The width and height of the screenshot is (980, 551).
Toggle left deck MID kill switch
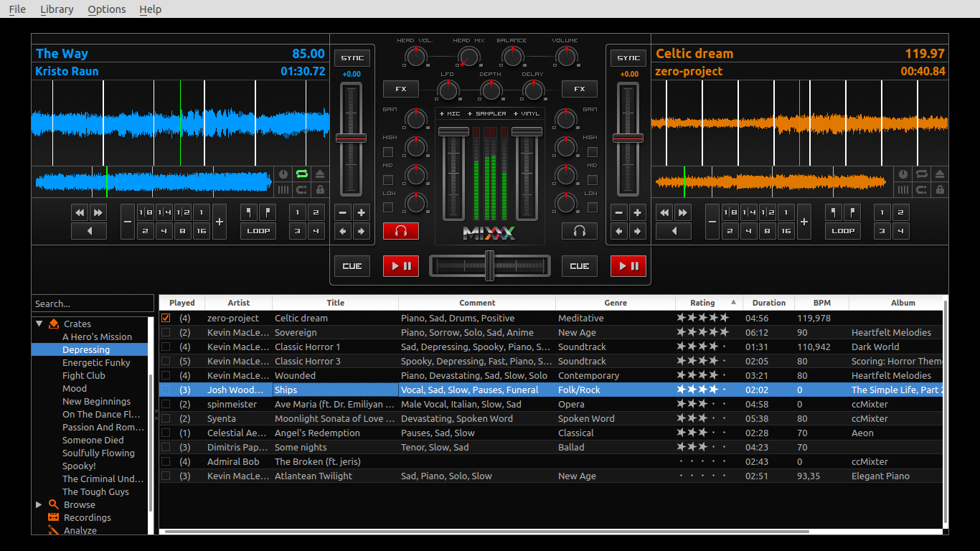[388, 180]
